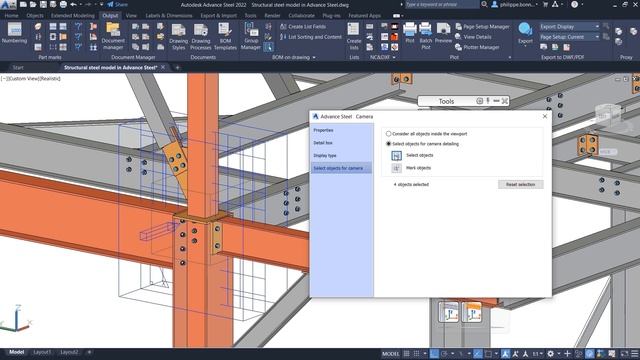Open user account philippe dropdown
This screenshot has height=360, width=640.
point(516,4)
